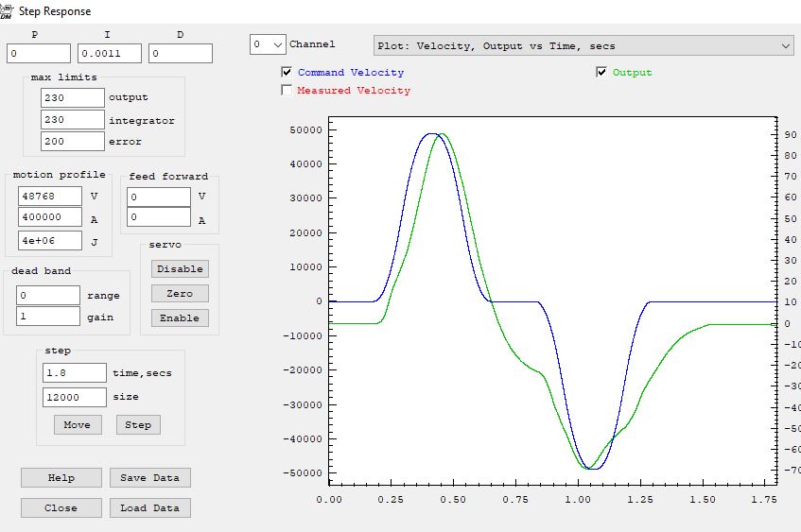Viewport: 801px width, 532px height.
Task: Click the Move button
Action: (77, 424)
